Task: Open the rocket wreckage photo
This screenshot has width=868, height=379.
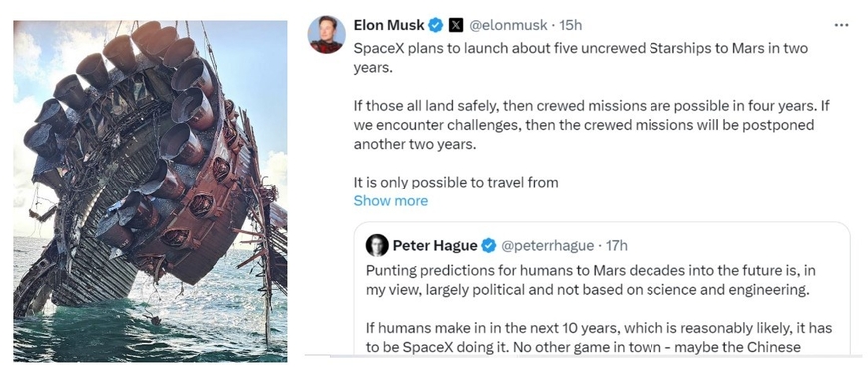Action: (x=151, y=190)
